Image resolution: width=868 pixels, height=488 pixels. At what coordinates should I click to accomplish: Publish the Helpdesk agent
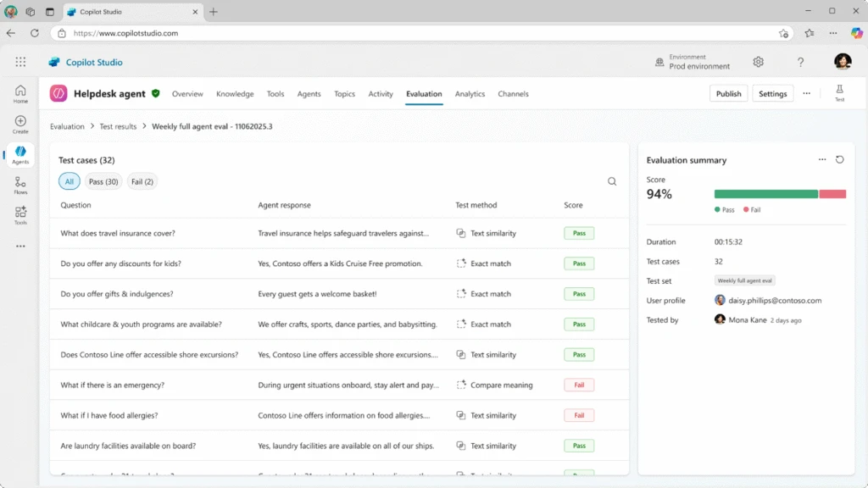point(728,93)
